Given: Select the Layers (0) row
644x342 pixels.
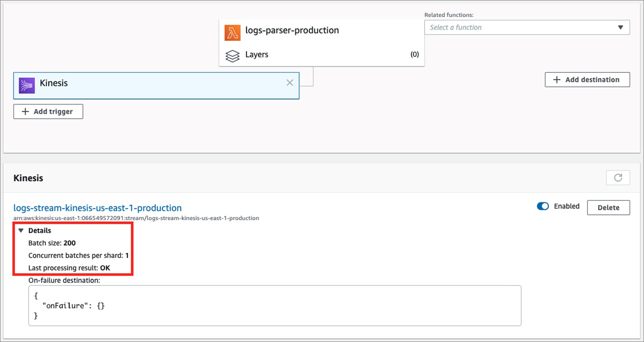Looking at the screenshot, I should point(322,55).
